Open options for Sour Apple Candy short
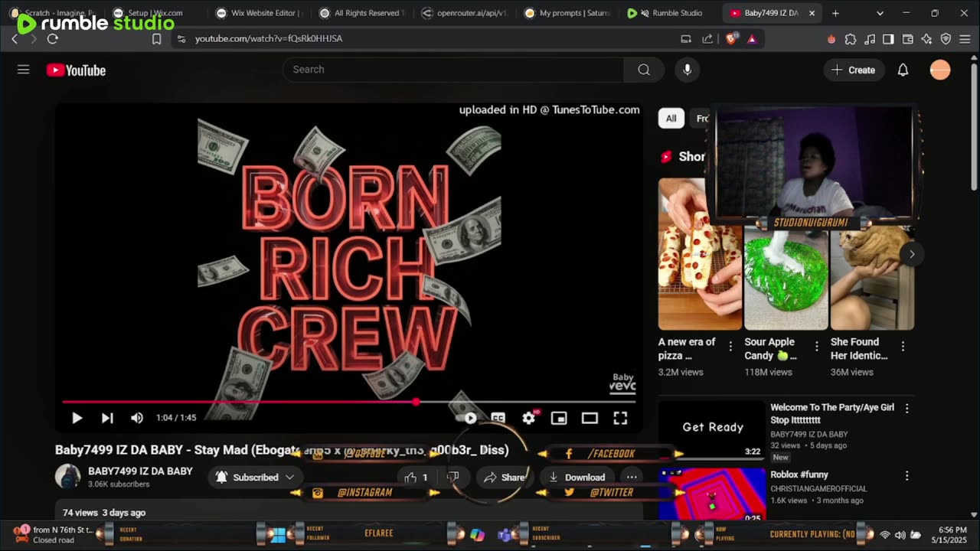980x551 pixels. point(816,346)
